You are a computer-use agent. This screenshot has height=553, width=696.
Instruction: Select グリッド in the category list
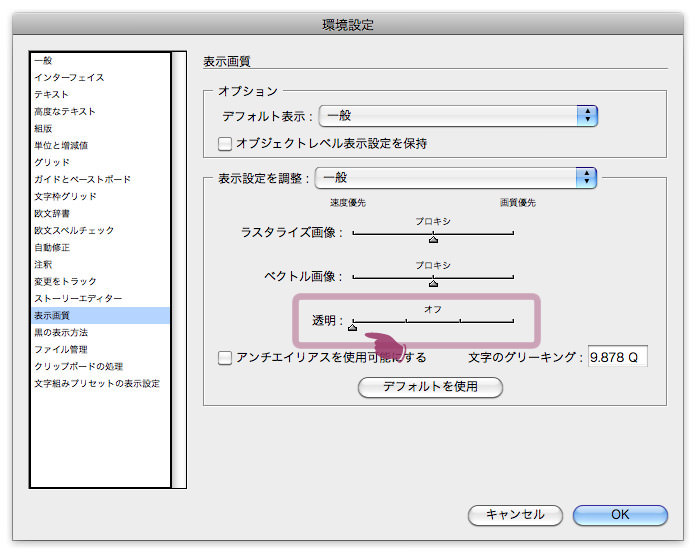tap(101, 162)
